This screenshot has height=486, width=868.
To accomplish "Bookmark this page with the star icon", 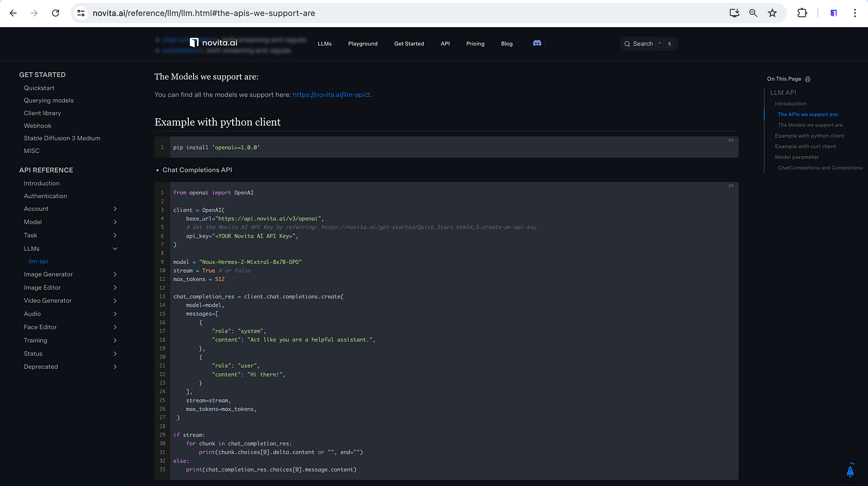I will [773, 13].
